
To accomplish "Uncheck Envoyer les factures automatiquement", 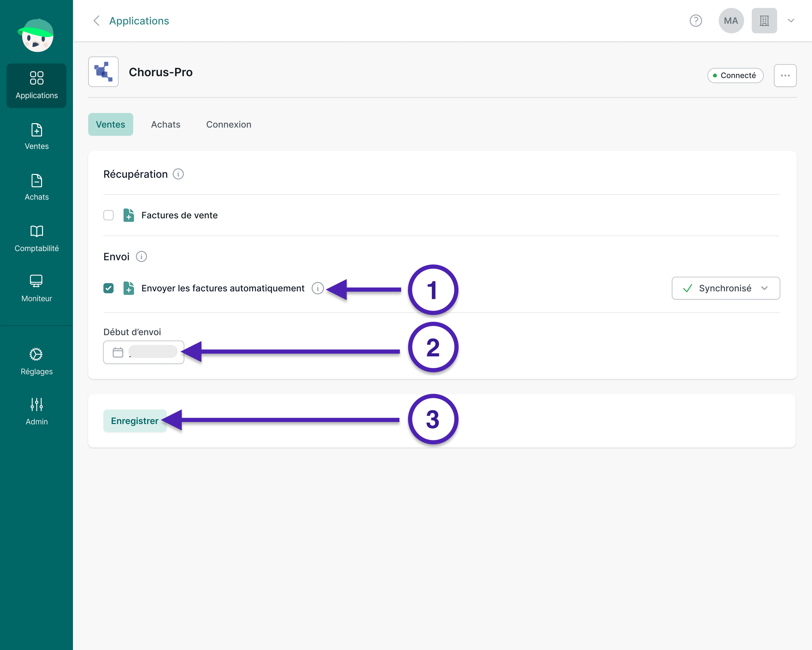I will 108,288.
